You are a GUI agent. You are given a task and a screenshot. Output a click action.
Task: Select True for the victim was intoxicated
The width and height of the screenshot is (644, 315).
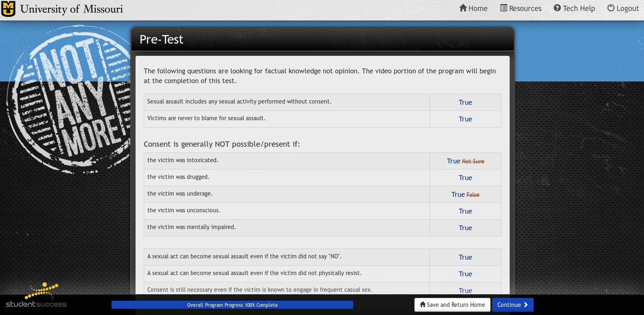coord(453,161)
